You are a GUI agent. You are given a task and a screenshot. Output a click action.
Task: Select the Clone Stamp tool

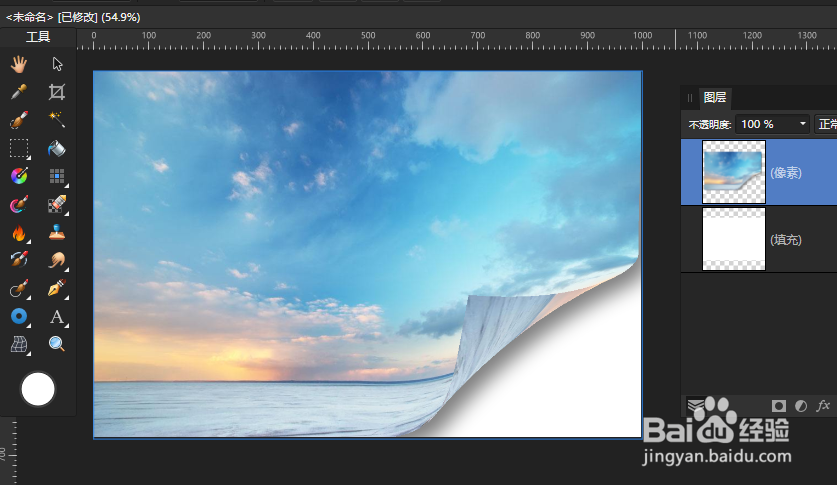(x=57, y=233)
